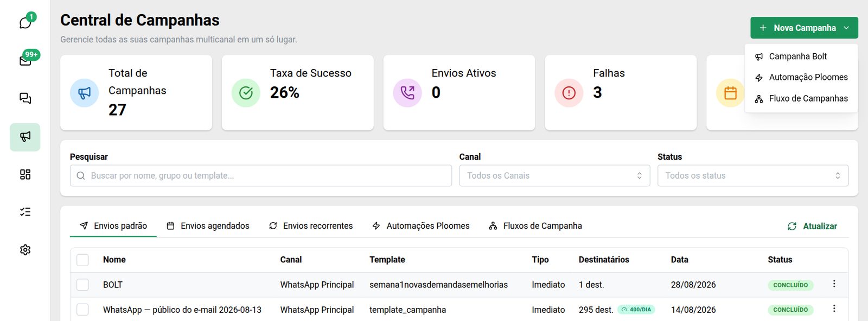This screenshot has height=321, width=868.
Task: Click the CONCLUÍDO status badge for BOLT
Action: pyautogui.click(x=790, y=285)
